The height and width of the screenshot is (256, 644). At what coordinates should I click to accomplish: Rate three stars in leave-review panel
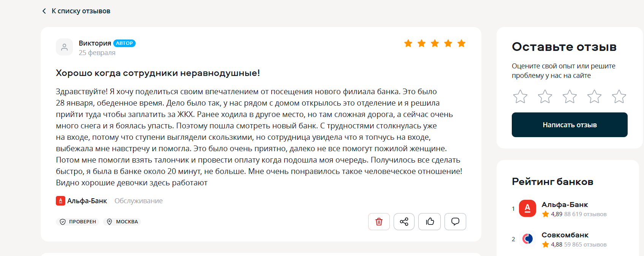click(570, 96)
